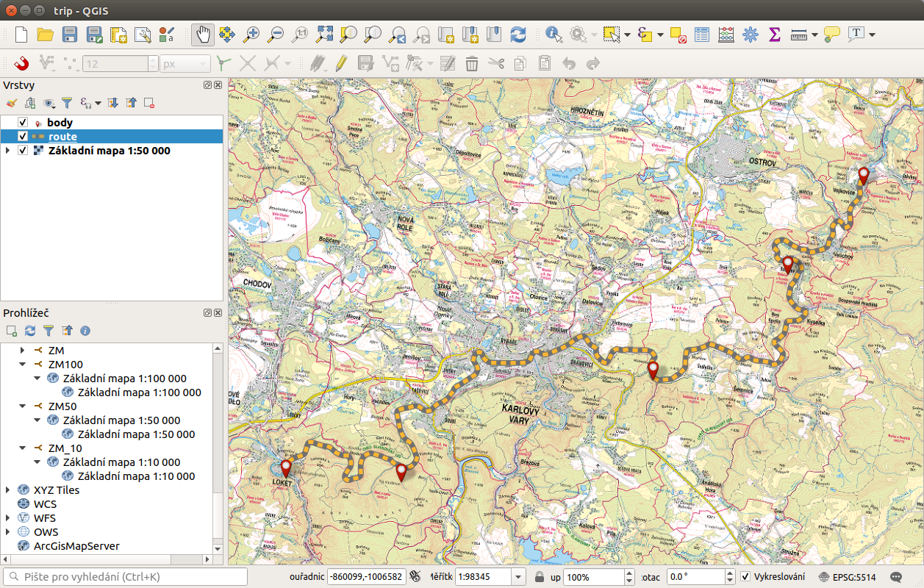This screenshot has width=924, height=588.
Task: Open Manage Map Themes eye dropdown
Action: [x=49, y=103]
